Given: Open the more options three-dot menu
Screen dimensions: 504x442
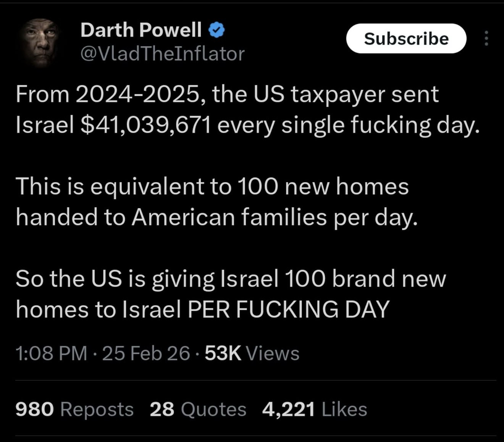Looking at the screenshot, I should pyautogui.click(x=486, y=39).
